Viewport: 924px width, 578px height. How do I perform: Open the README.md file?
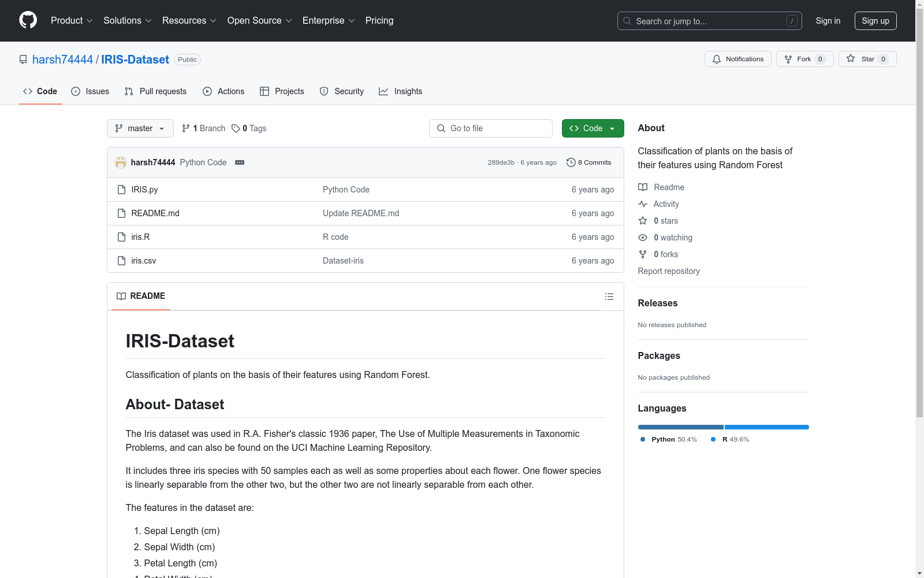coord(155,213)
